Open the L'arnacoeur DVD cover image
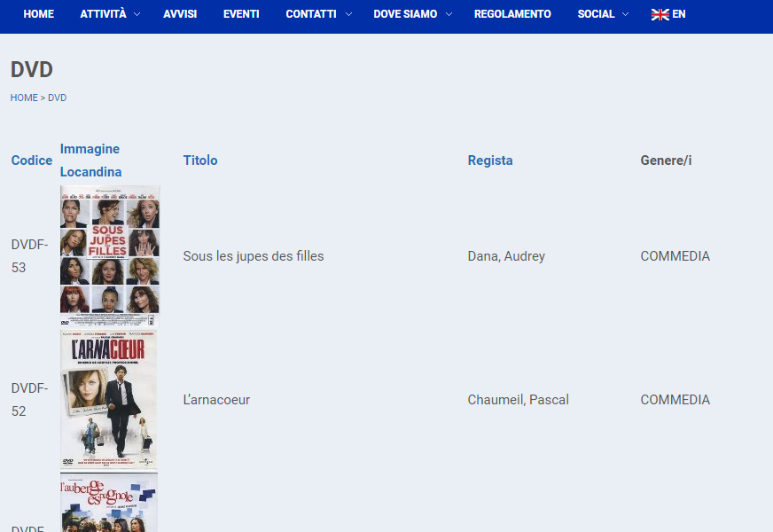 109,400
